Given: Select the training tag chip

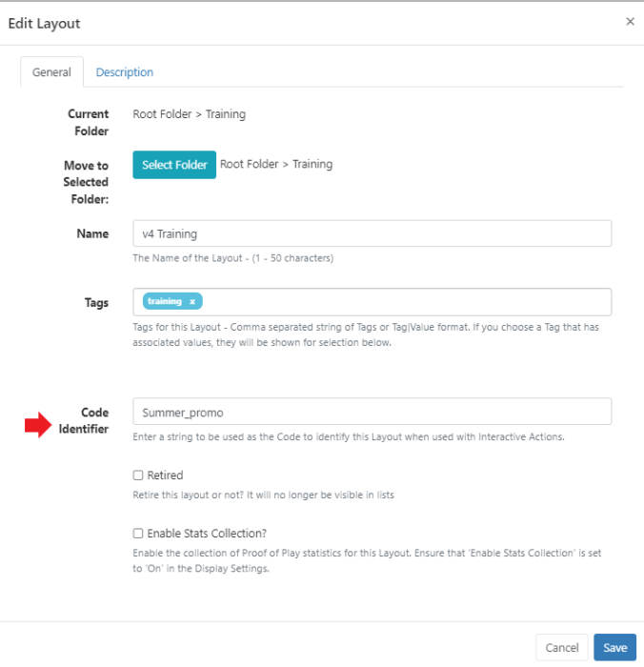Looking at the screenshot, I should (165, 302).
